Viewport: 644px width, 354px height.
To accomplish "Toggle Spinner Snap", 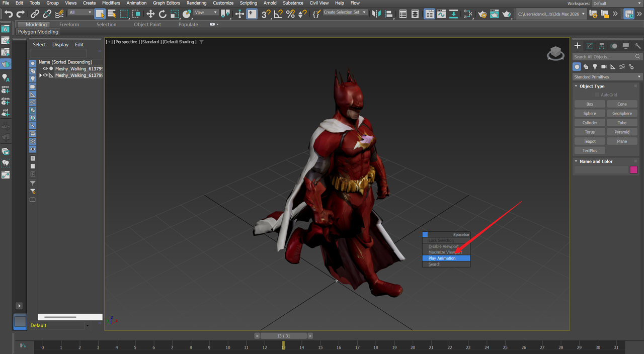I will tap(302, 14).
